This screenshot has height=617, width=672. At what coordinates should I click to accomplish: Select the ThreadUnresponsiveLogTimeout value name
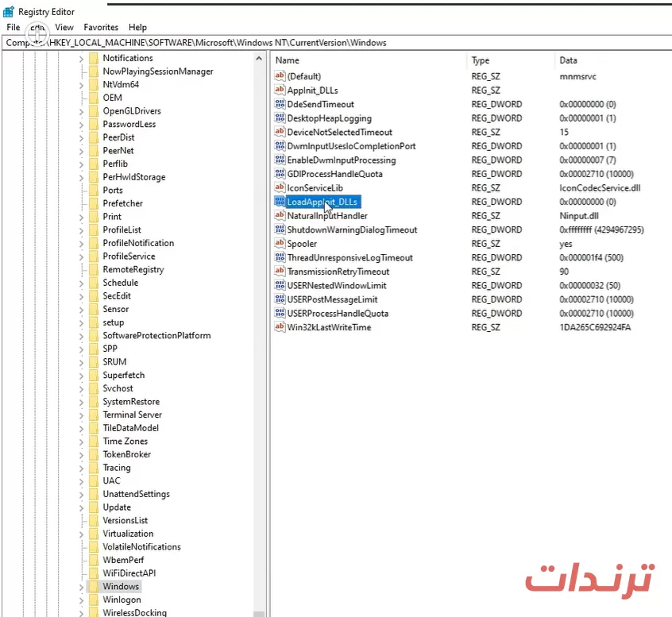click(x=350, y=257)
